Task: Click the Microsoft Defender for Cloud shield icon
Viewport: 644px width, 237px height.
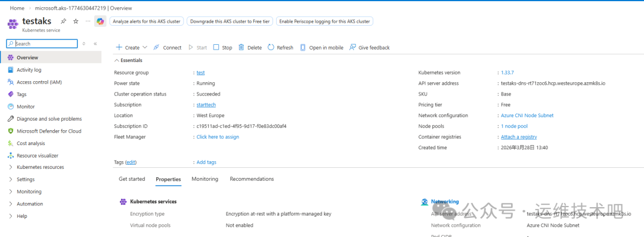Action: pyautogui.click(x=10, y=131)
